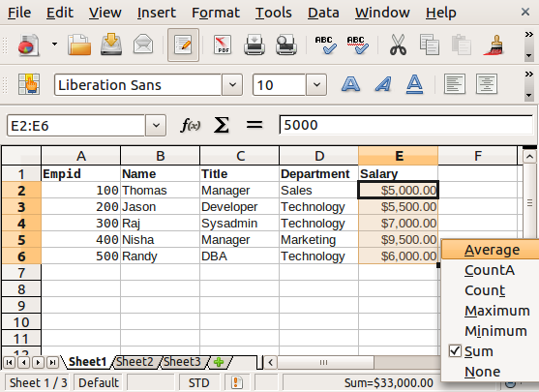Toggle Italic formatting icon
539x392 pixels.
pos(383,84)
